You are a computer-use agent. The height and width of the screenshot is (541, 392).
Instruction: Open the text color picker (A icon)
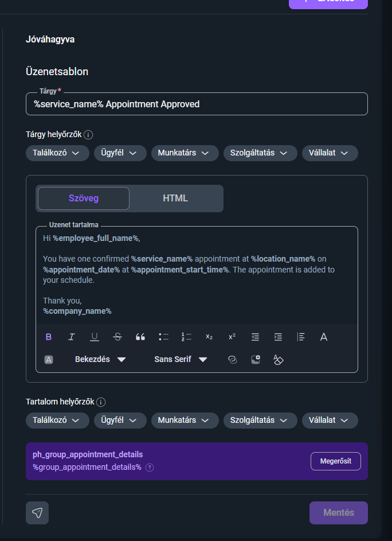(324, 337)
